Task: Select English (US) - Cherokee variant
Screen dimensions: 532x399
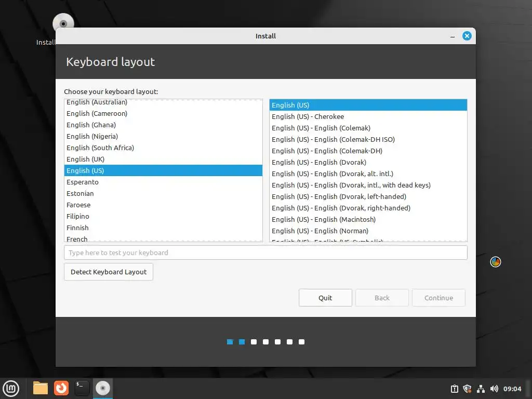Action: (x=368, y=116)
